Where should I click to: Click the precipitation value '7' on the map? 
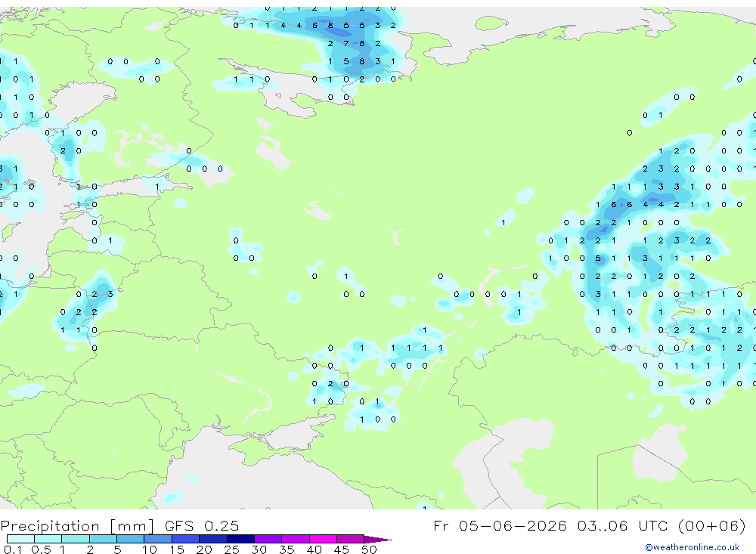[345, 43]
